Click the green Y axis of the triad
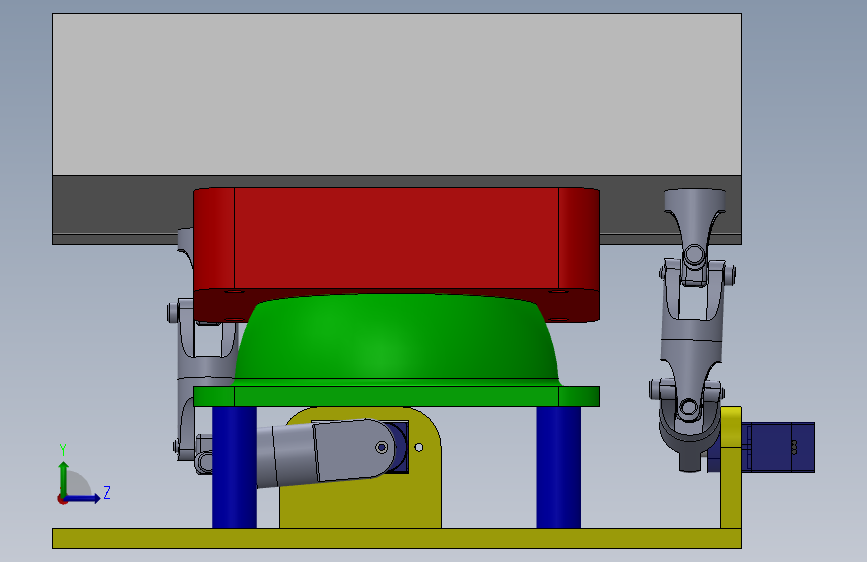The height and width of the screenshot is (562, 867). pos(63,477)
